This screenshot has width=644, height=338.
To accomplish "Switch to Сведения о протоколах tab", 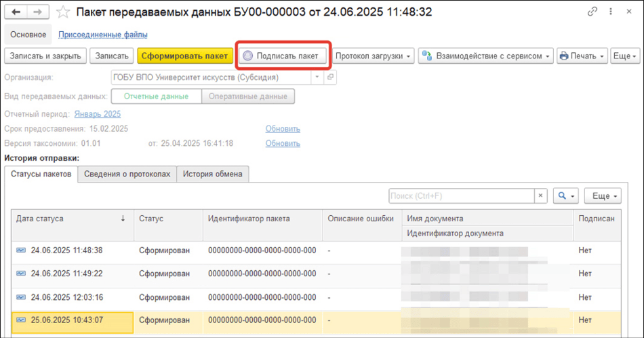I will click(127, 174).
